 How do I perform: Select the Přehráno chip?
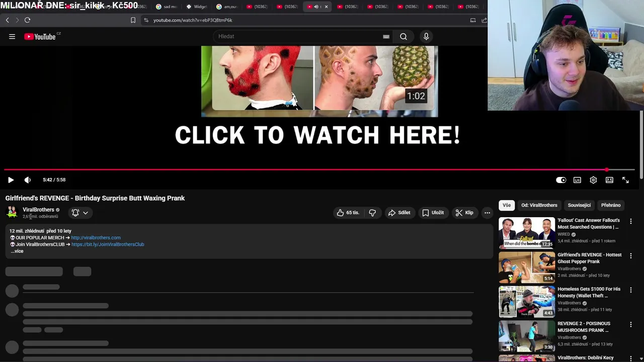[611, 205]
